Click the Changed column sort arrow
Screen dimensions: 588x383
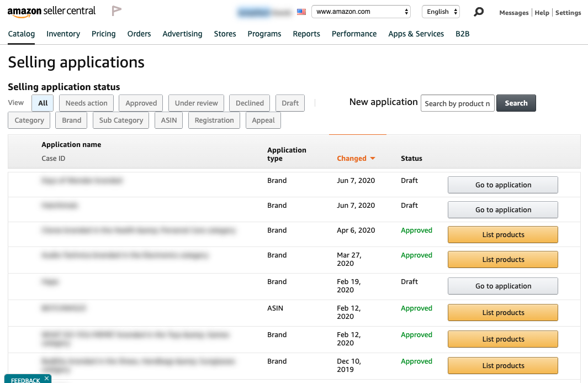point(372,159)
